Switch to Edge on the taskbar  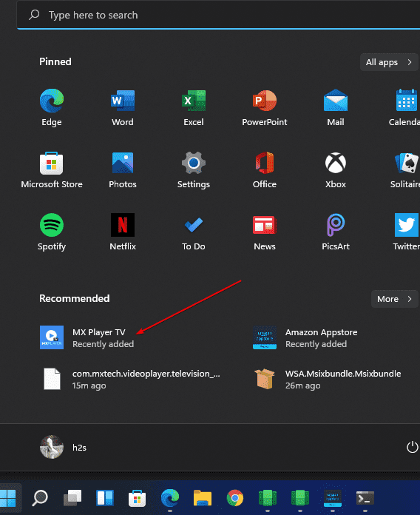[170, 498]
